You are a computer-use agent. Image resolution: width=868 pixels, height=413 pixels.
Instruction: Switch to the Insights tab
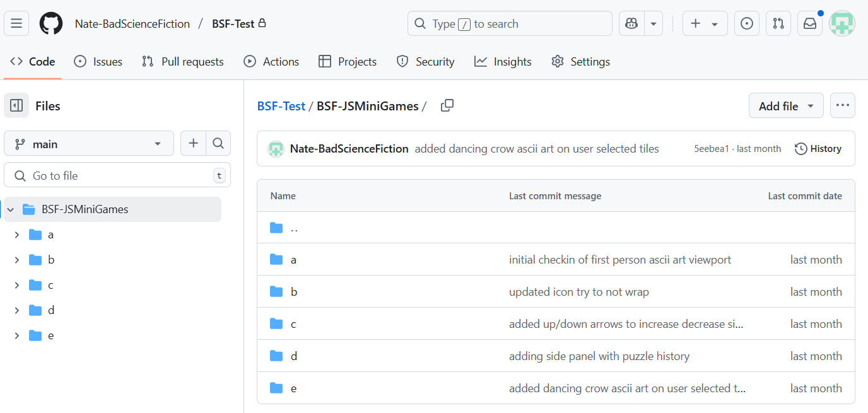tap(503, 61)
